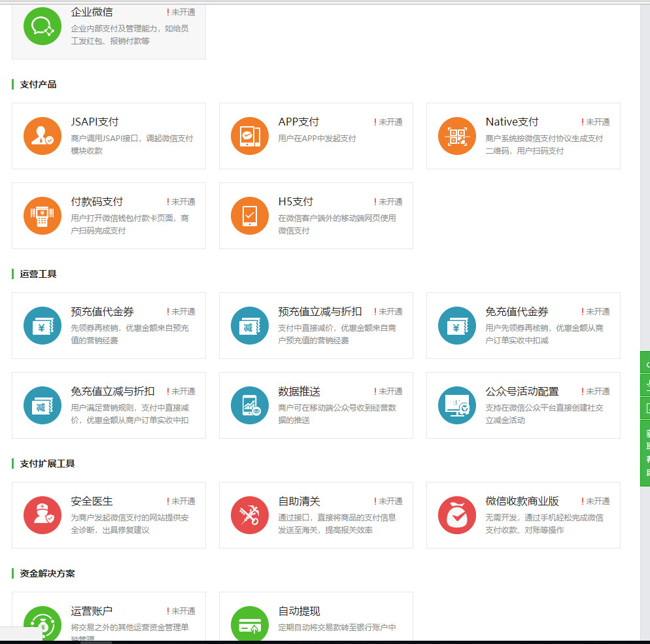This screenshot has height=644, width=650.
Task: Click the blue 预充值代金券 coupon icon
Action: tap(43, 326)
